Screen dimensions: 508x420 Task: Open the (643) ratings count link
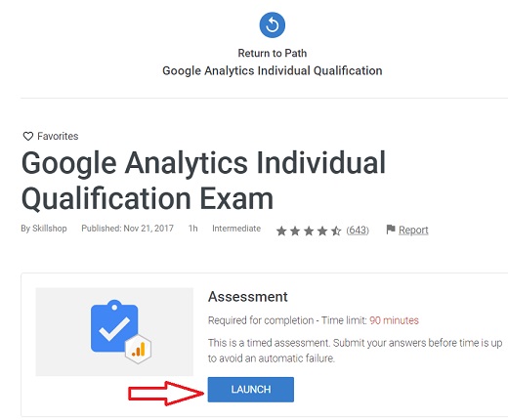click(x=358, y=231)
